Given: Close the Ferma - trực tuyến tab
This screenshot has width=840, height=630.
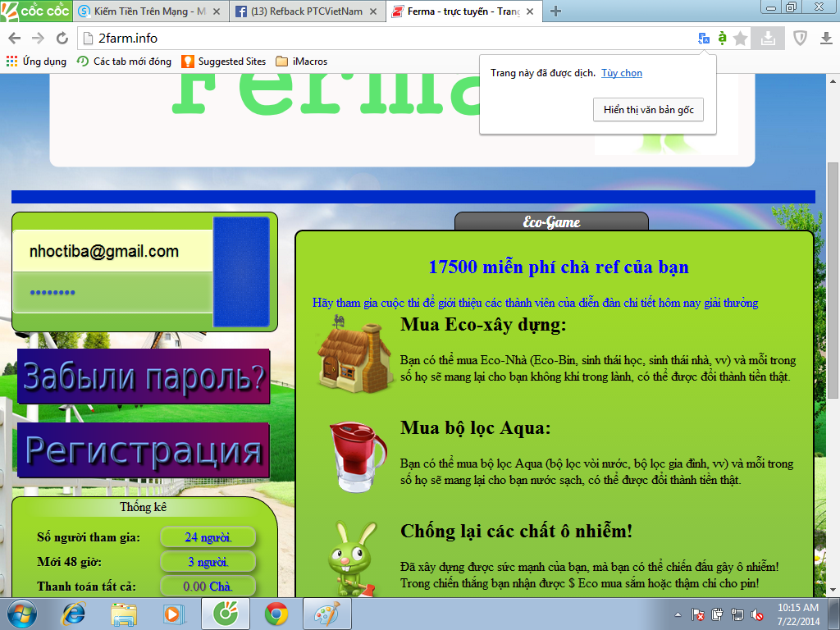Looking at the screenshot, I should pos(530,11).
